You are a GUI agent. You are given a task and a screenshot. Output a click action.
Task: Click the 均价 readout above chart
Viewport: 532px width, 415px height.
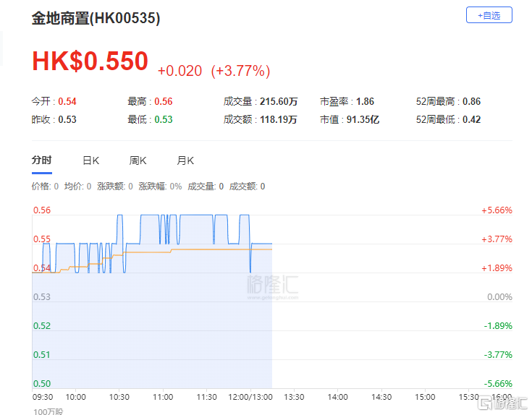[x=77, y=187]
